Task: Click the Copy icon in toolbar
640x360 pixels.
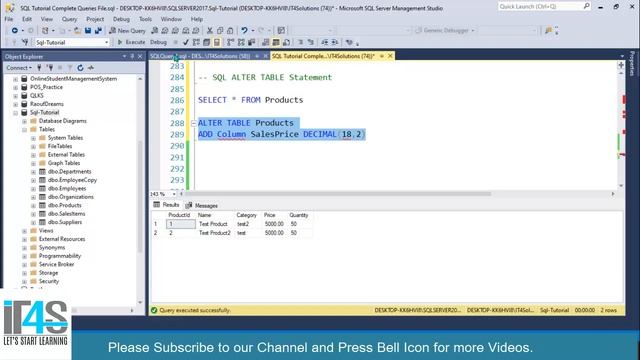Action: click(x=220, y=31)
